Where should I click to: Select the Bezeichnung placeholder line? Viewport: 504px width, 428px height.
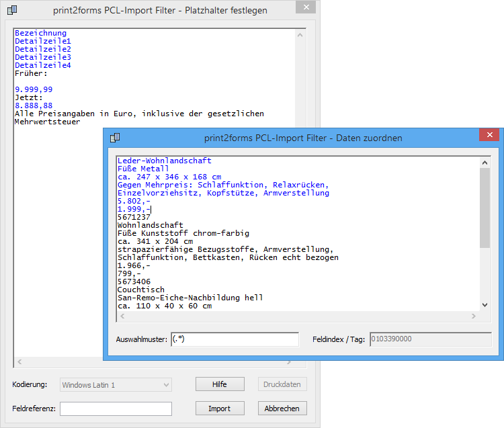(41, 34)
